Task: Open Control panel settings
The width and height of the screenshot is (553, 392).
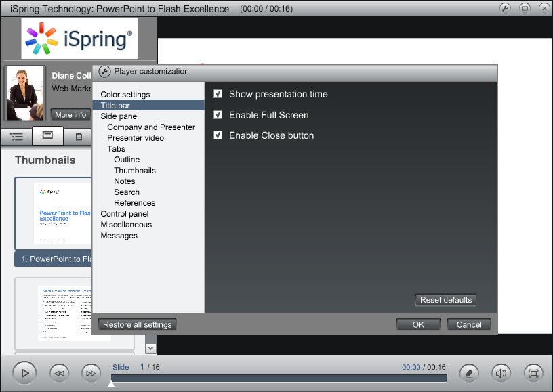Action: pyautogui.click(x=125, y=214)
